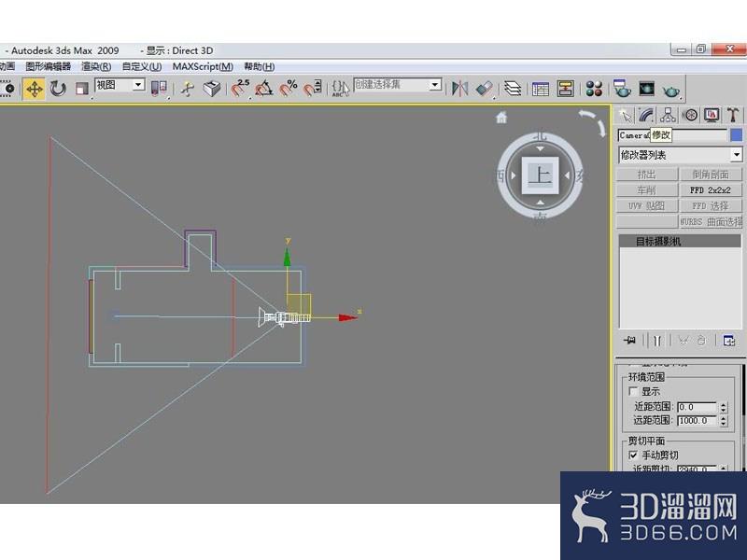Open the Rendered Frame Window icon
The height and width of the screenshot is (560, 747).
(x=646, y=89)
